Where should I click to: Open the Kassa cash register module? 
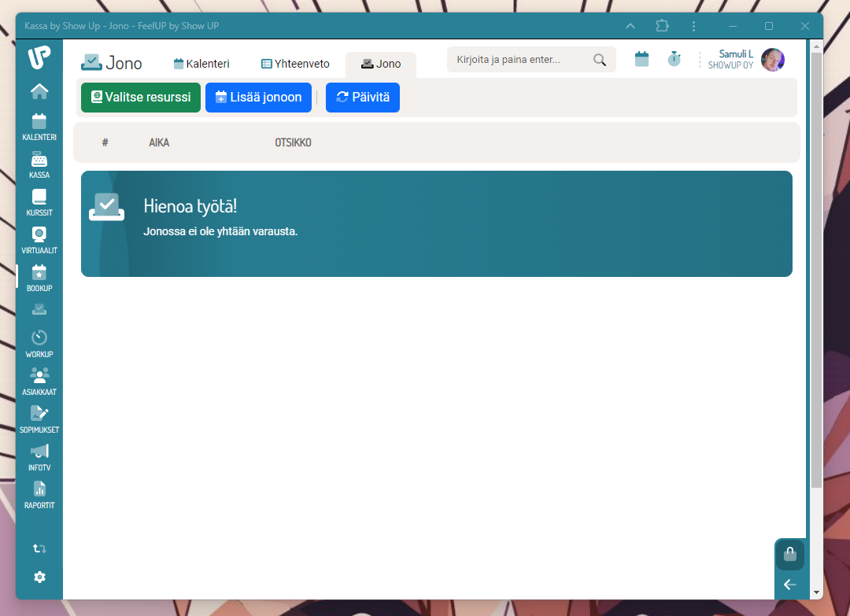click(x=39, y=164)
